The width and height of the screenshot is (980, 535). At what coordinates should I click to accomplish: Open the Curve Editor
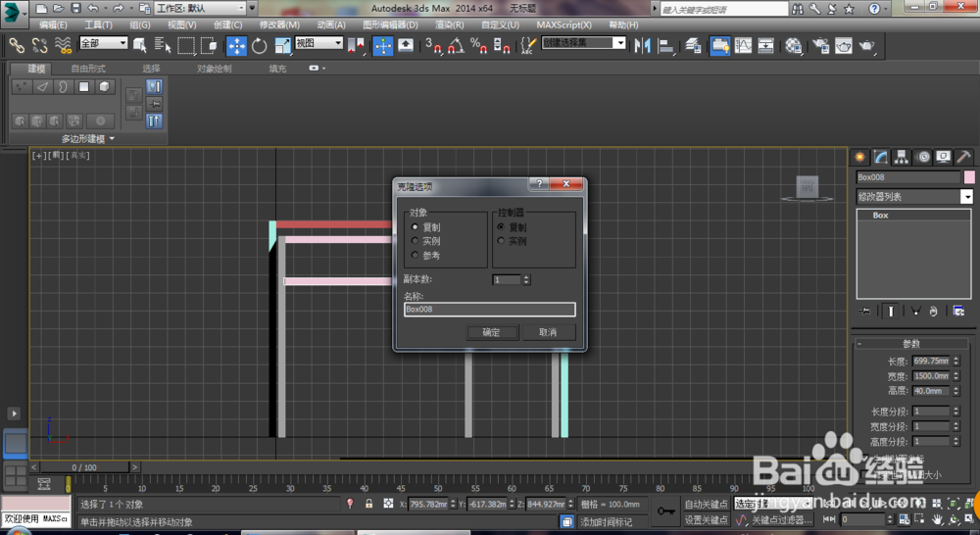point(743,46)
